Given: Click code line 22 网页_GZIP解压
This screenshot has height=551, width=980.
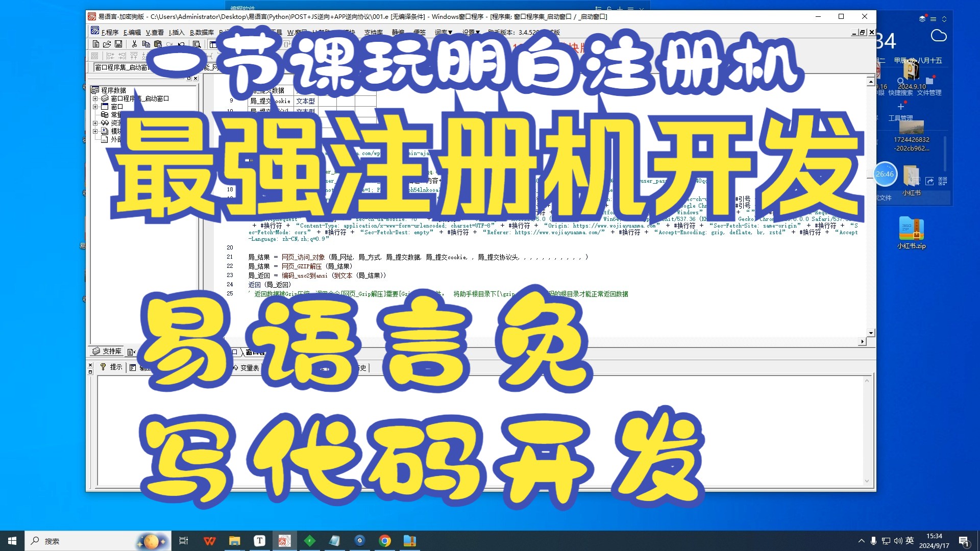Looking at the screenshot, I should [302, 266].
